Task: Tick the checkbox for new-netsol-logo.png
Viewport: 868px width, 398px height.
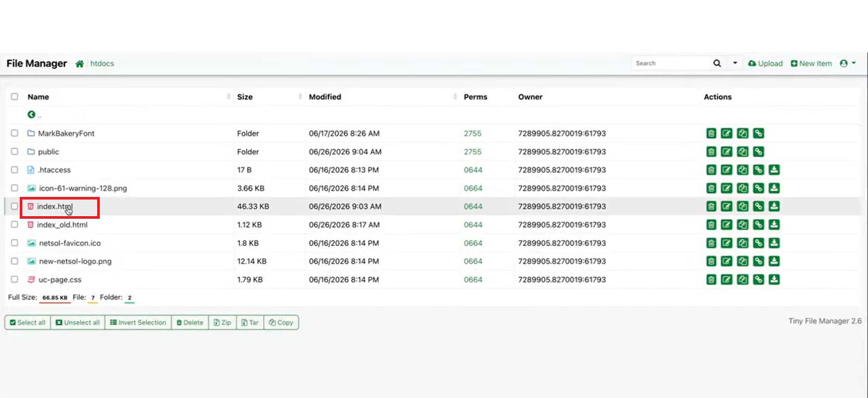Action: pos(15,261)
